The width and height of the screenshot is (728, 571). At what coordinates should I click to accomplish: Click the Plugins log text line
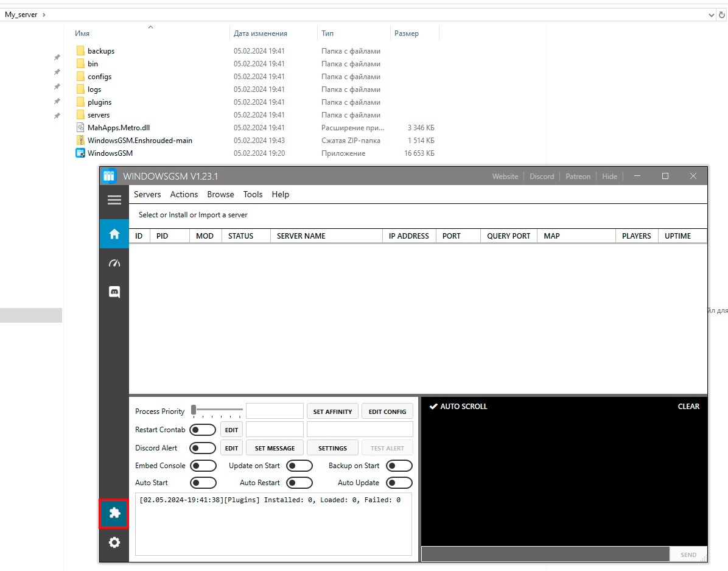tap(270, 500)
